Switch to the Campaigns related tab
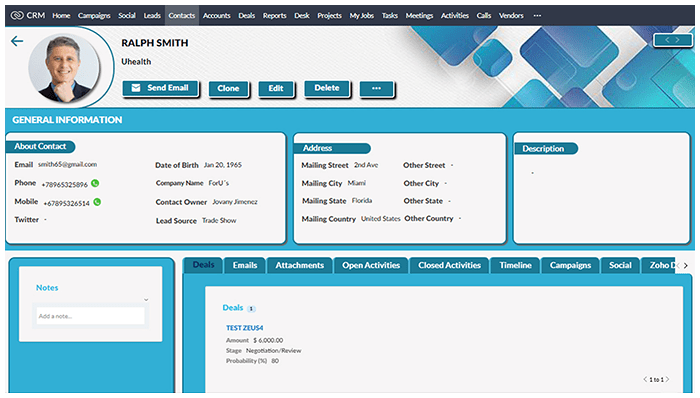 [570, 265]
